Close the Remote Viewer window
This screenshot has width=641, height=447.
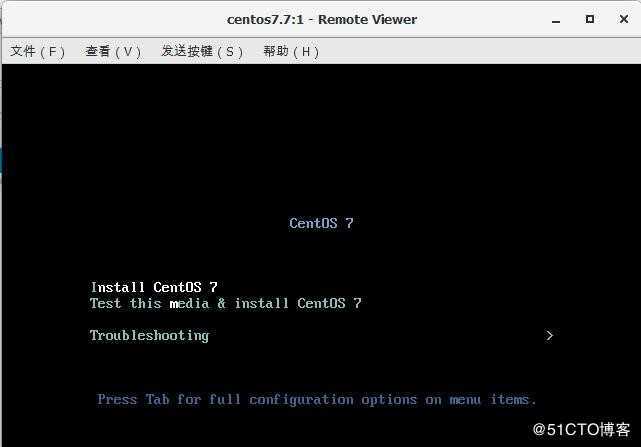pos(624,19)
